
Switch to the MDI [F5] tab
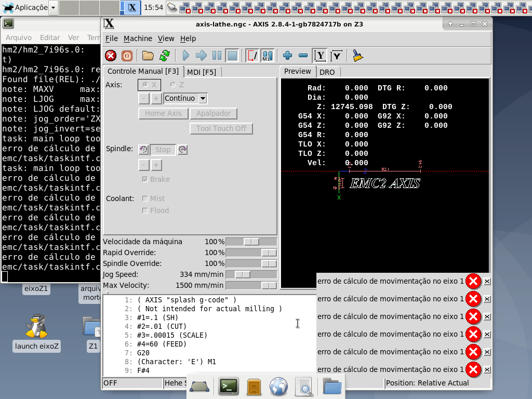point(202,72)
